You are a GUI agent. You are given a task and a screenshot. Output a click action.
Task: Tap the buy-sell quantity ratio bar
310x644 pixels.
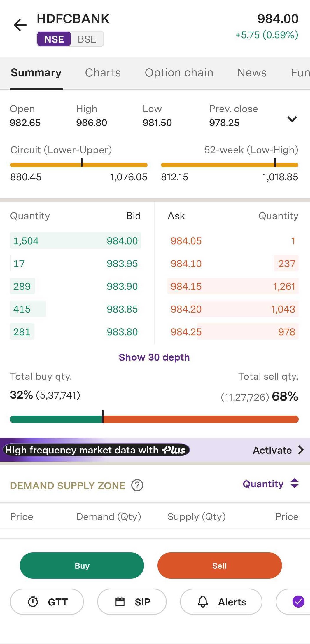click(x=154, y=419)
